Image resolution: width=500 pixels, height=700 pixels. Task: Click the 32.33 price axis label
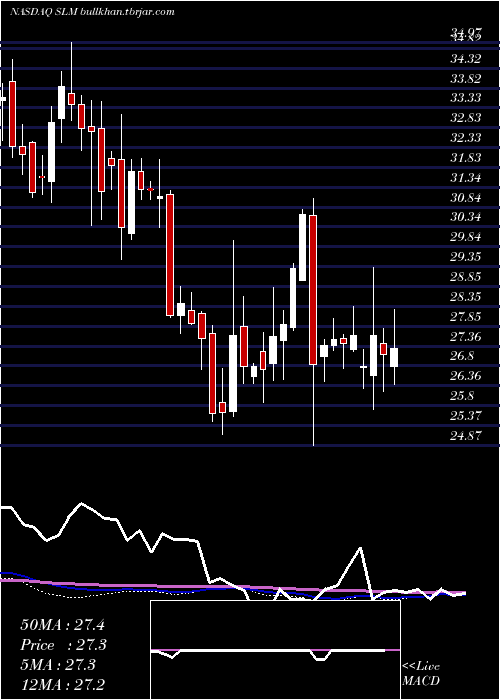click(x=466, y=138)
